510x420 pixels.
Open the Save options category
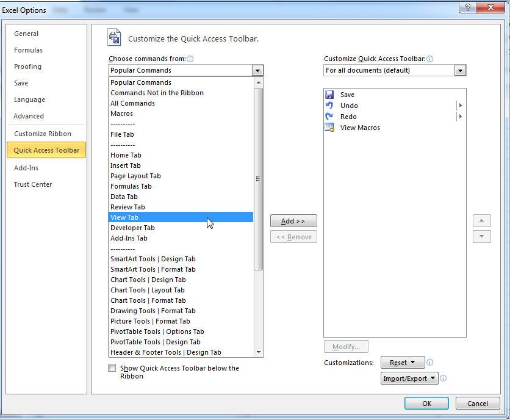click(21, 83)
